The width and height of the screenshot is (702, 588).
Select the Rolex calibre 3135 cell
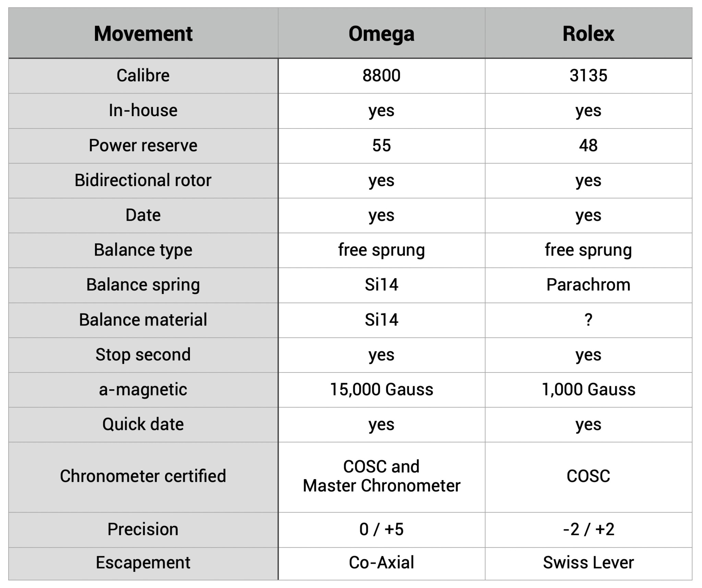[588, 75]
